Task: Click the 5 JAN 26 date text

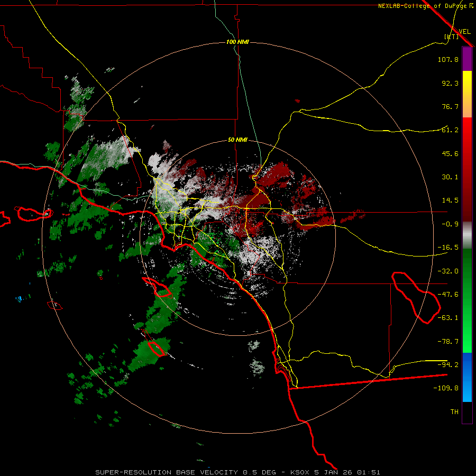Action: point(334,472)
